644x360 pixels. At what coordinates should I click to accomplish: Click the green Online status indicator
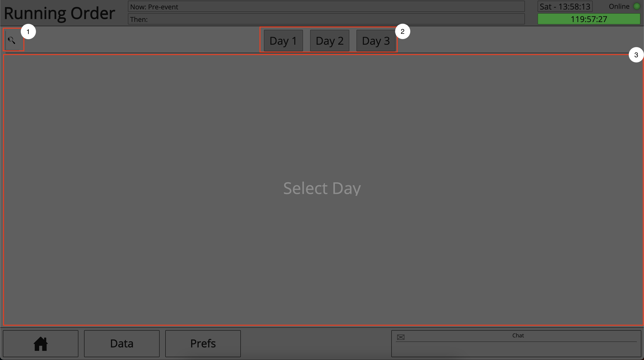point(636,6)
